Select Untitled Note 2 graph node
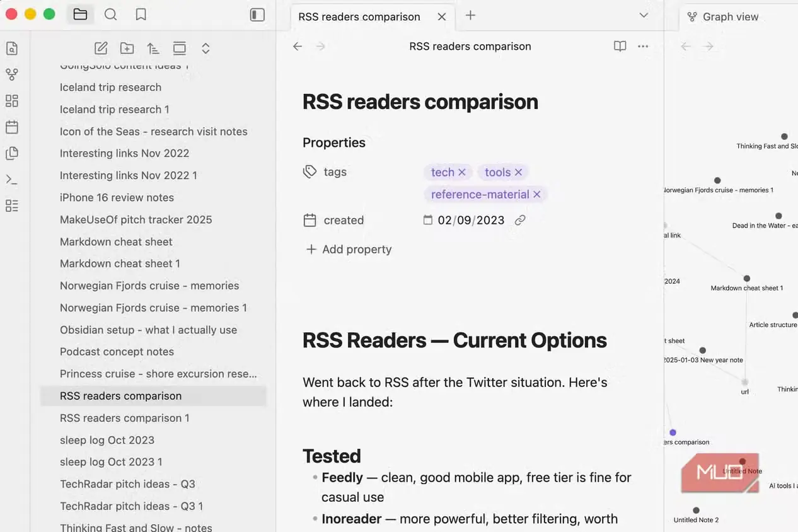 click(696, 511)
